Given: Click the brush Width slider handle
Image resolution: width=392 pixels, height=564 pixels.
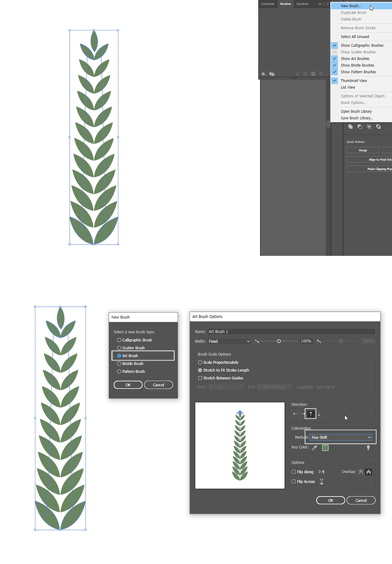Looking at the screenshot, I should tap(279, 341).
